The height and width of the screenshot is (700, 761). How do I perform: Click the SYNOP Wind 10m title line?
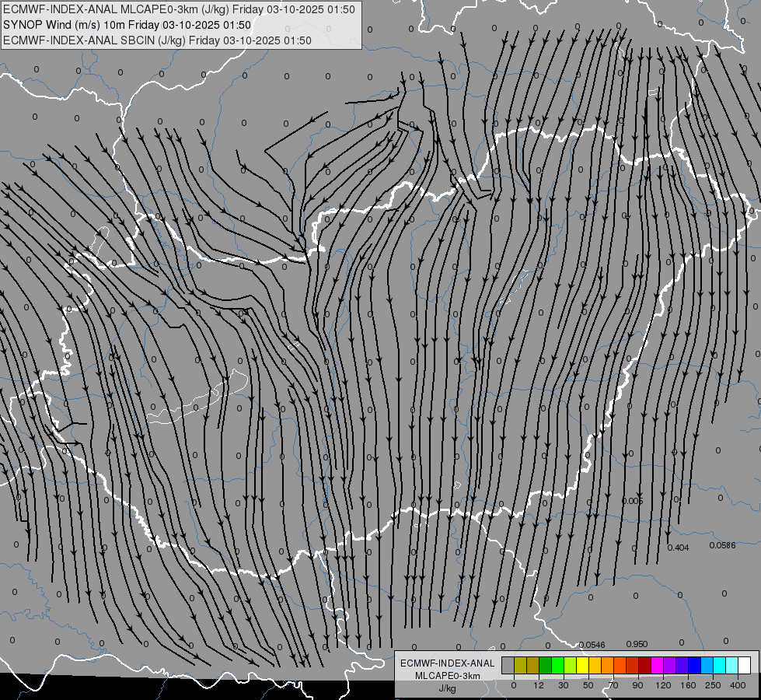pyautogui.click(x=127, y=25)
